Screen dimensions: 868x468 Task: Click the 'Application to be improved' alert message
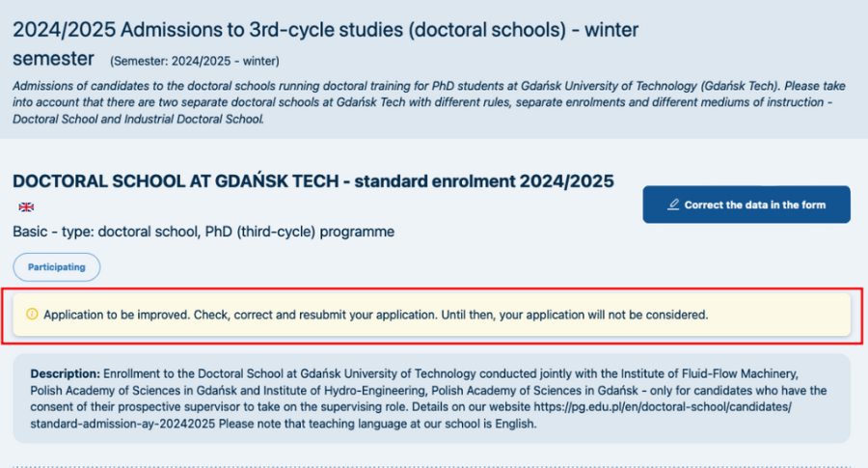tap(376, 315)
